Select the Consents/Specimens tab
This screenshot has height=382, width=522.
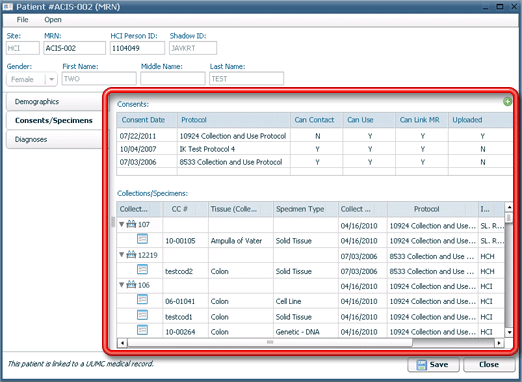pyautogui.click(x=54, y=120)
